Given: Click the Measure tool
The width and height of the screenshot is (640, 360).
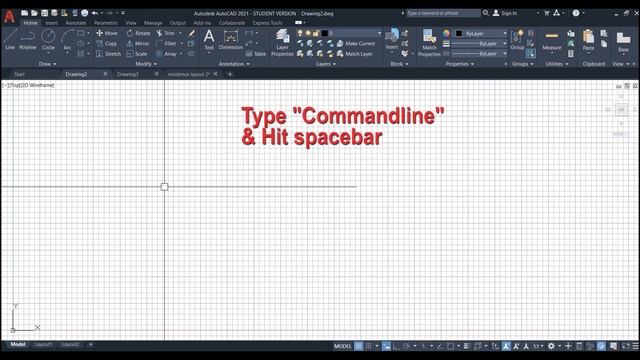Looking at the screenshot, I should (551, 40).
